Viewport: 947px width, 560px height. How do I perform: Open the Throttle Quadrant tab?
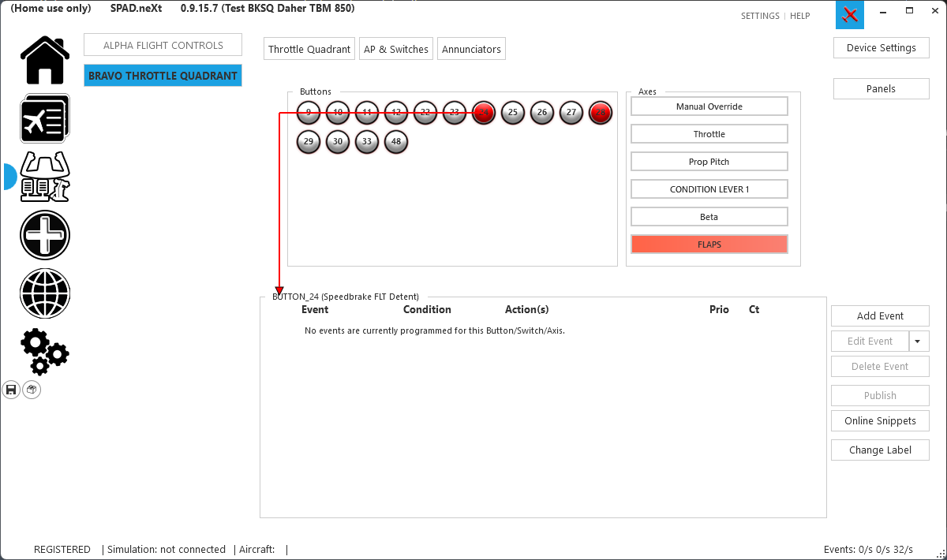309,49
